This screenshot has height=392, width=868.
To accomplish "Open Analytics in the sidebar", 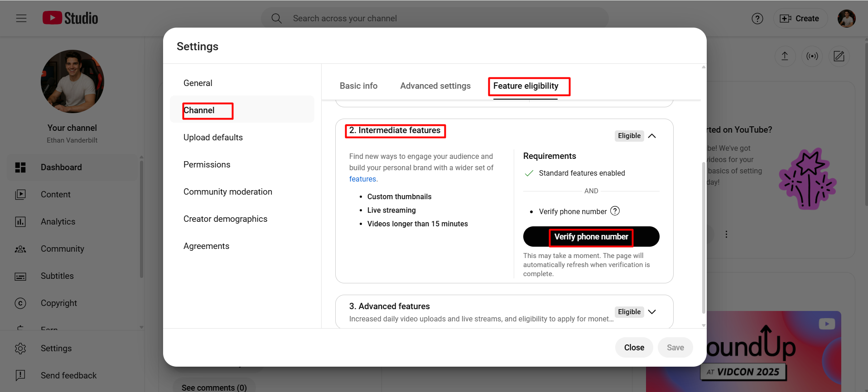I will pos(72,222).
